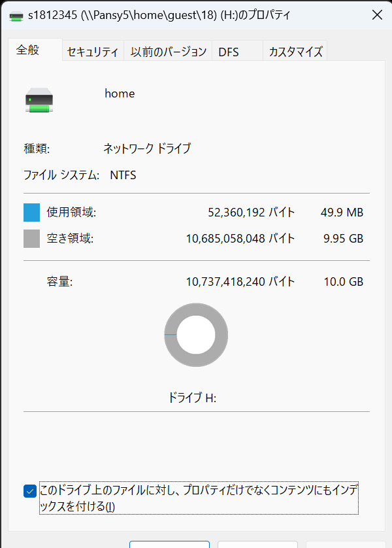Screen dimensions: 392x548
Task: Click the 10,685,058,048 バイト free space value
Action: pyautogui.click(x=240, y=239)
